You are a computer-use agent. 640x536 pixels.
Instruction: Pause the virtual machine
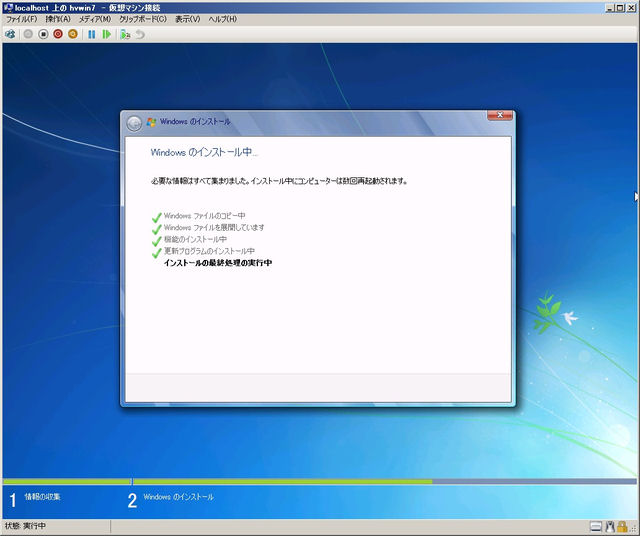coord(92,34)
